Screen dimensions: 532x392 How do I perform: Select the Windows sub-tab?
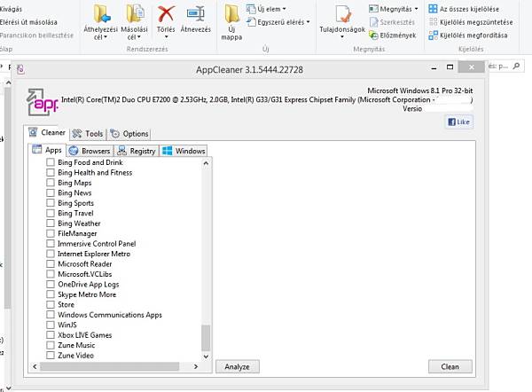184,151
